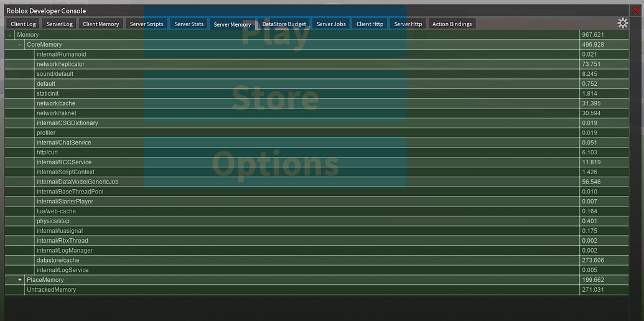The height and width of the screenshot is (321, 644).
Task: Select the Memory row label
Action: click(x=28, y=35)
